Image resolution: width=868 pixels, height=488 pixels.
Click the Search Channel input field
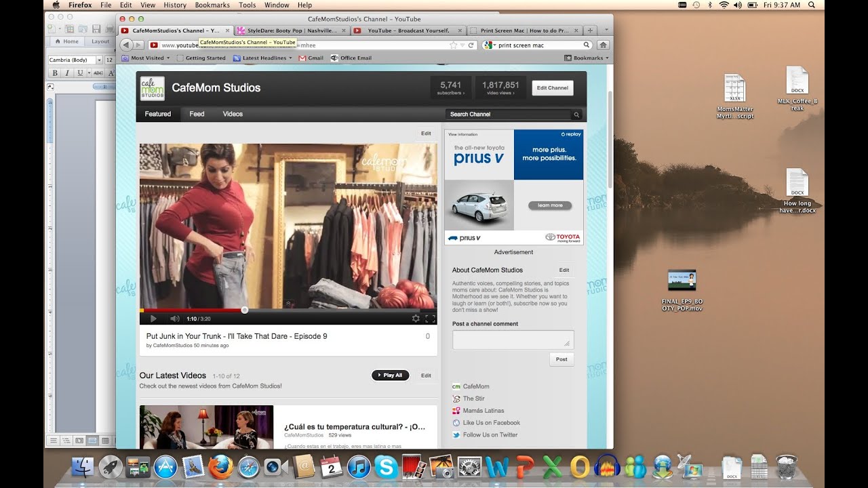point(509,115)
